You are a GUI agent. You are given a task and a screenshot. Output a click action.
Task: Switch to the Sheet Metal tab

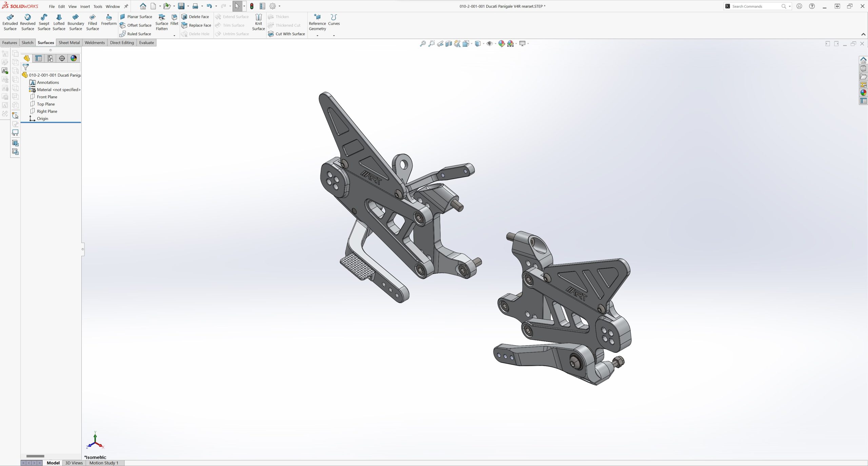(x=69, y=42)
